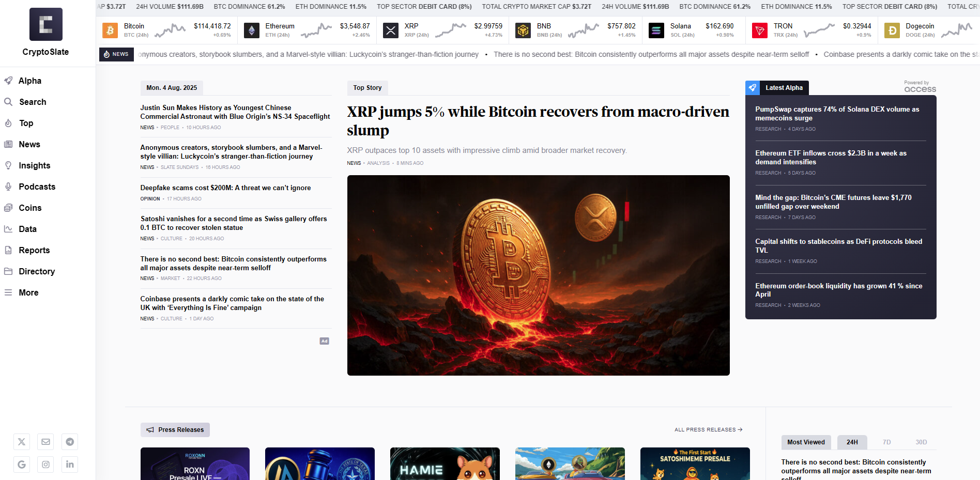Open Most Viewed Bitcoin outperforms article
The width and height of the screenshot is (980, 480).
[x=856, y=469]
